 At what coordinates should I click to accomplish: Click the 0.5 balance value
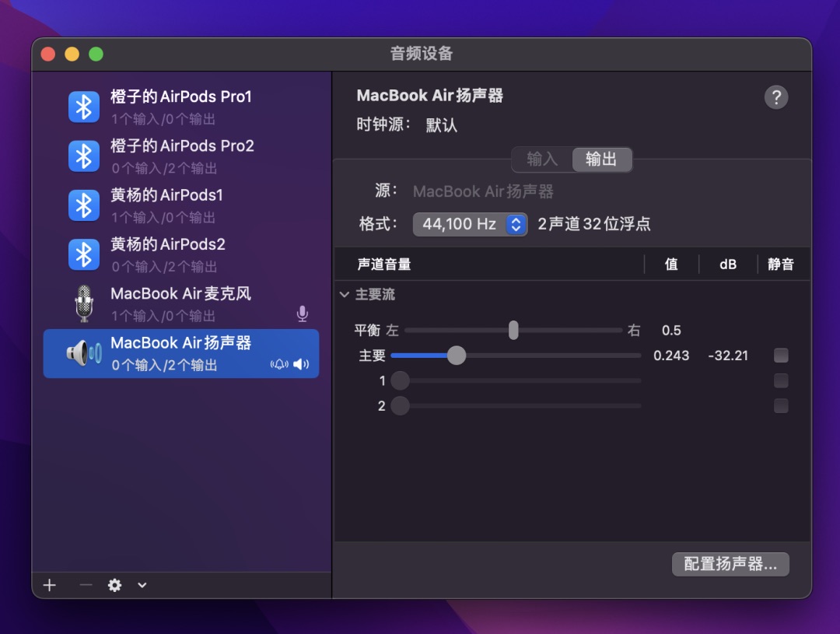(671, 330)
